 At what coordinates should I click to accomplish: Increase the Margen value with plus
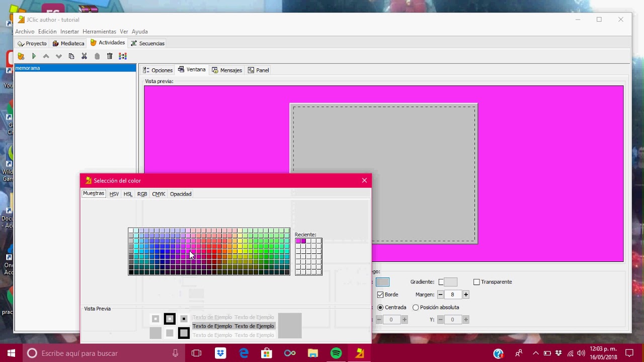click(x=466, y=295)
